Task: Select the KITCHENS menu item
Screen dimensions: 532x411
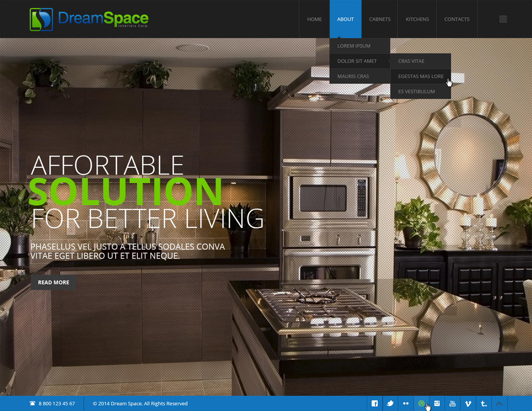Action: [417, 19]
